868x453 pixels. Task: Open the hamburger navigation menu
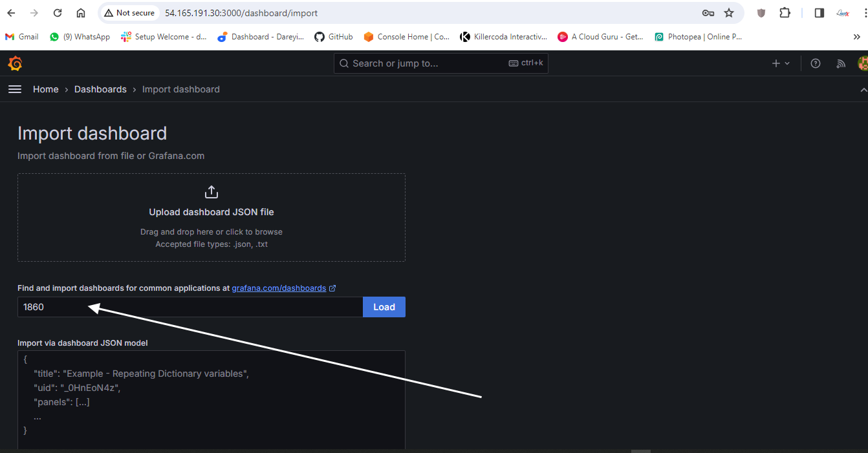click(x=15, y=89)
